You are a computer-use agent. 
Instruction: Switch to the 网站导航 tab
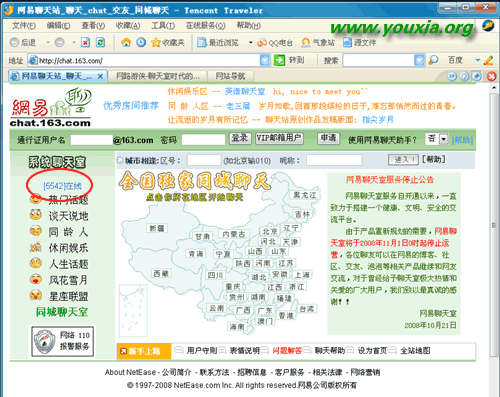point(230,76)
